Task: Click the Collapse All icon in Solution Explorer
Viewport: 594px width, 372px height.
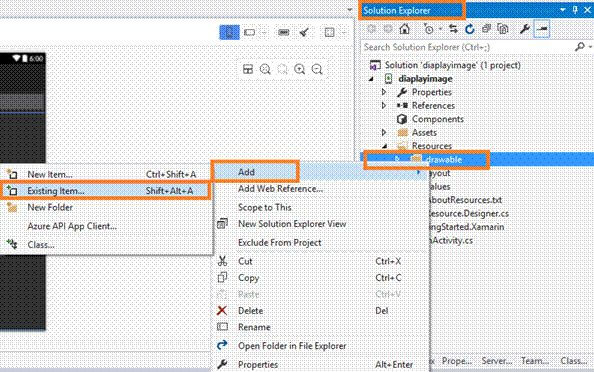Action: 486,29
